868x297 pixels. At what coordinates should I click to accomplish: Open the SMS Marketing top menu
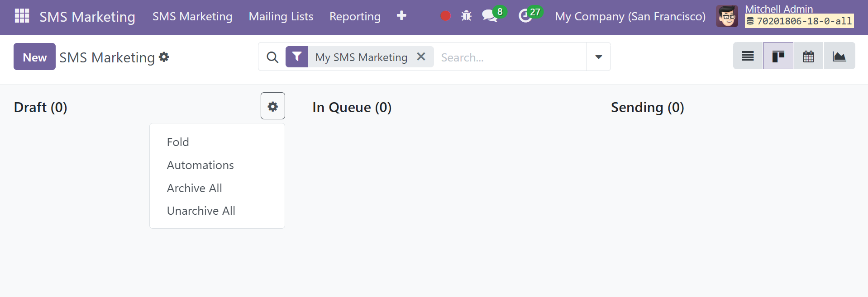point(192,17)
